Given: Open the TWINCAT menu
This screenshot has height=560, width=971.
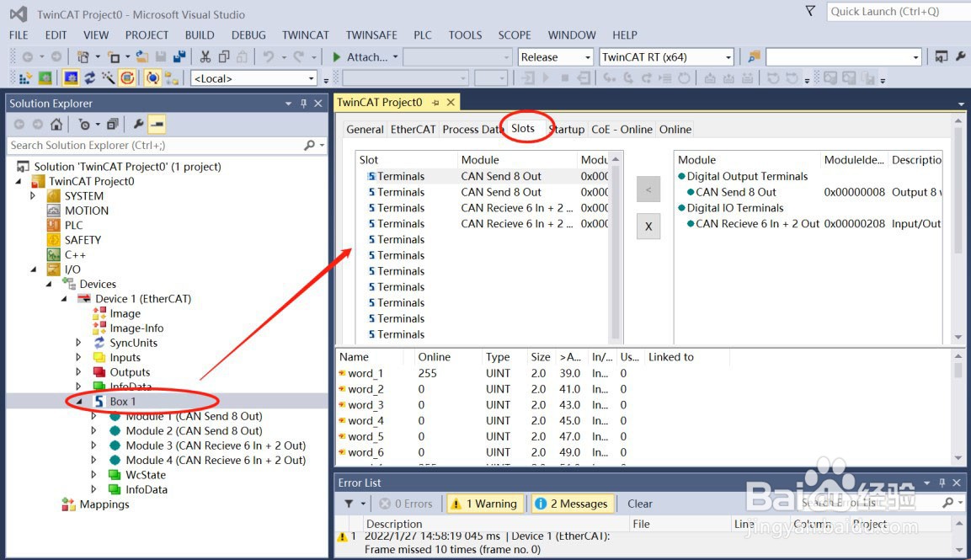Looking at the screenshot, I should [x=306, y=35].
